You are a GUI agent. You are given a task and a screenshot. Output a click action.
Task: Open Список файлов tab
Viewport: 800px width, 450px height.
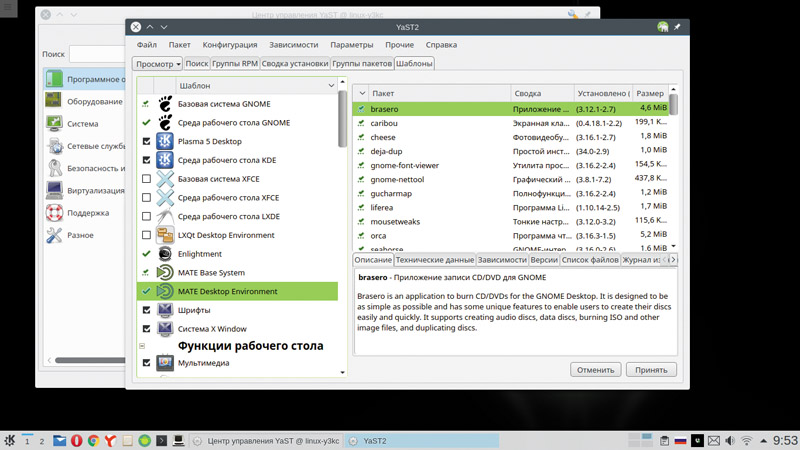pos(590,260)
